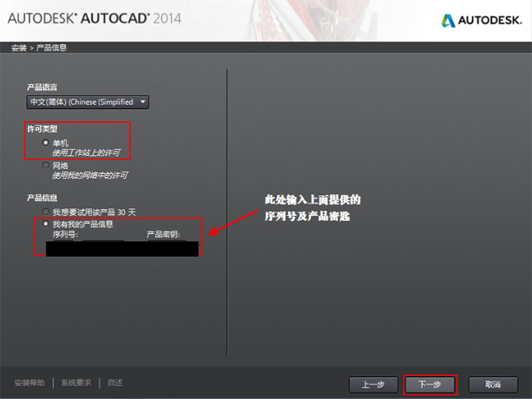Open the 系统要求 system requirements link
Viewport: 532px width, 399px height.
pos(76,383)
